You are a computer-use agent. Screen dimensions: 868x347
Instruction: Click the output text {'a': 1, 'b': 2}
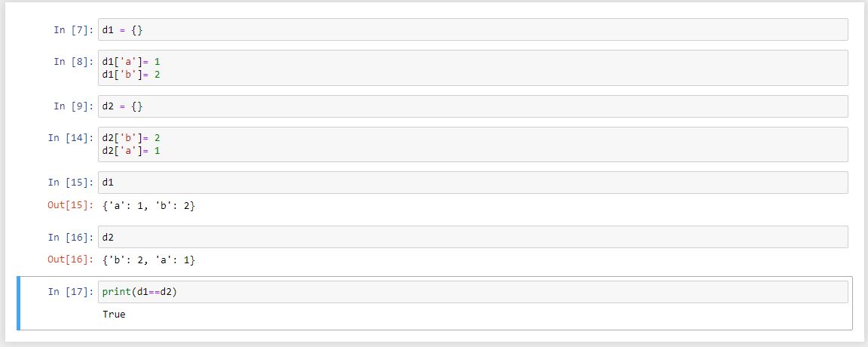[149, 205]
